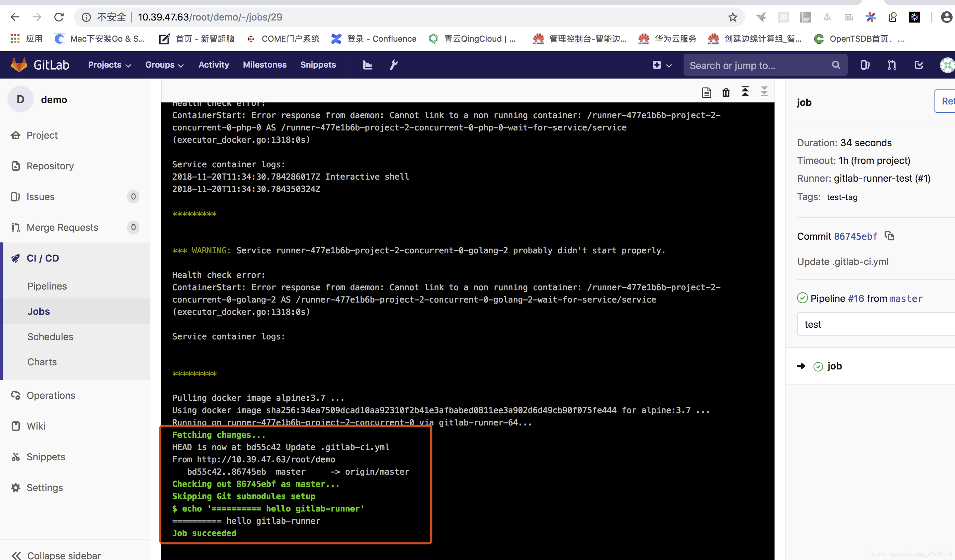Click the raw job log view icon

click(706, 91)
